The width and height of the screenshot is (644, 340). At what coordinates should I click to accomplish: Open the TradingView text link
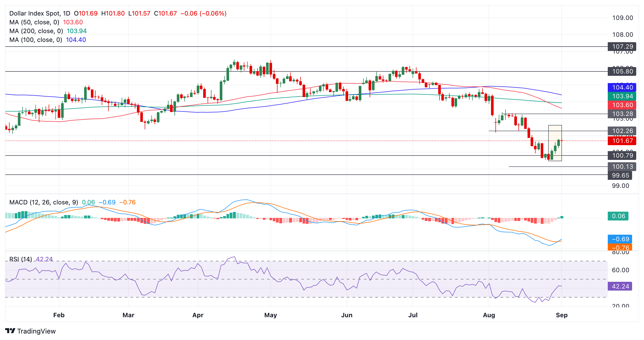[x=36, y=331]
